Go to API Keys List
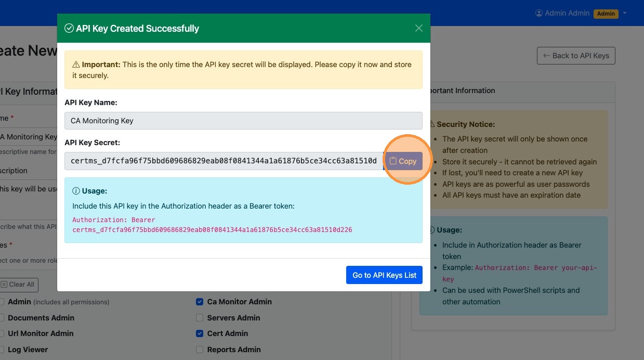This screenshot has height=360, width=644. [x=384, y=275]
